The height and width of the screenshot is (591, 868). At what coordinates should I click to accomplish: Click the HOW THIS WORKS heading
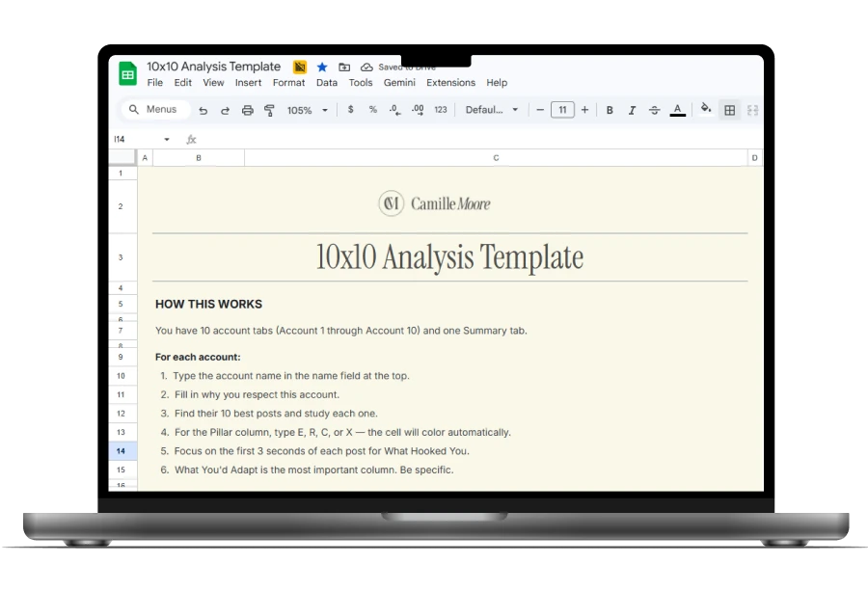click(208, 304)
